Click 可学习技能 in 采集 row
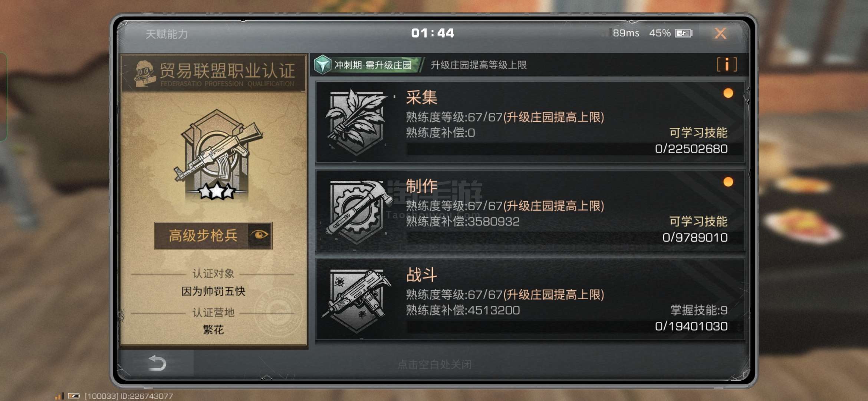868x401 pixels. click(698, 132)
